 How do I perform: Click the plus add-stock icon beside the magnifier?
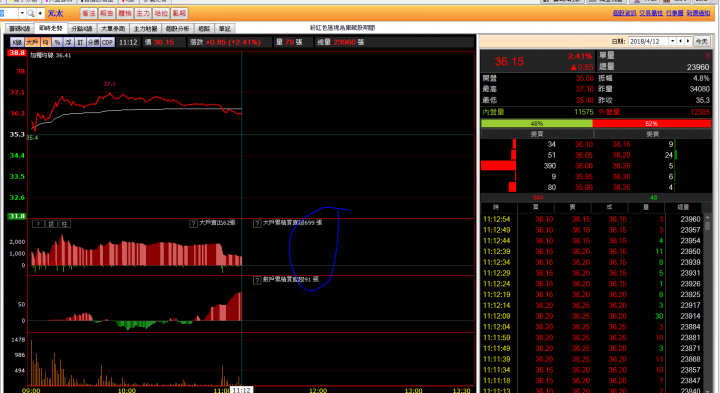[x=40, y=13]
